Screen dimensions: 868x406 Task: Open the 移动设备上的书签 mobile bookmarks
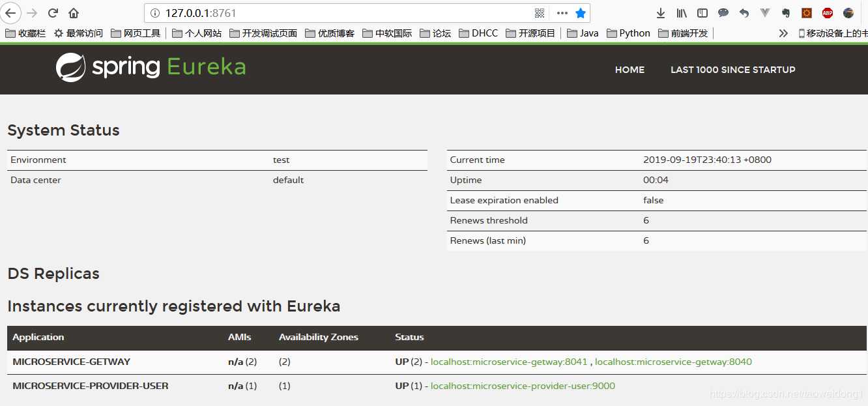point(833,33)
